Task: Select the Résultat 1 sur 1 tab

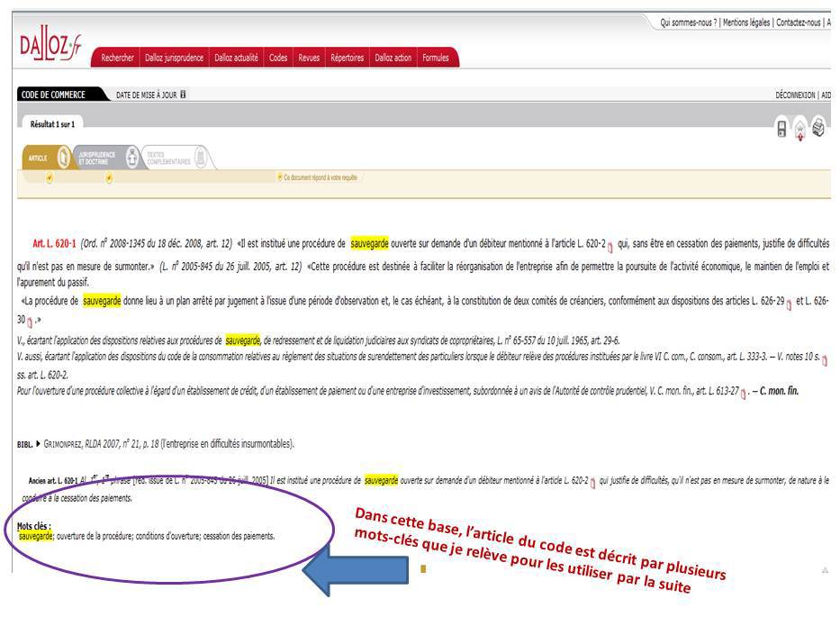Action: (x=53, y=123)
